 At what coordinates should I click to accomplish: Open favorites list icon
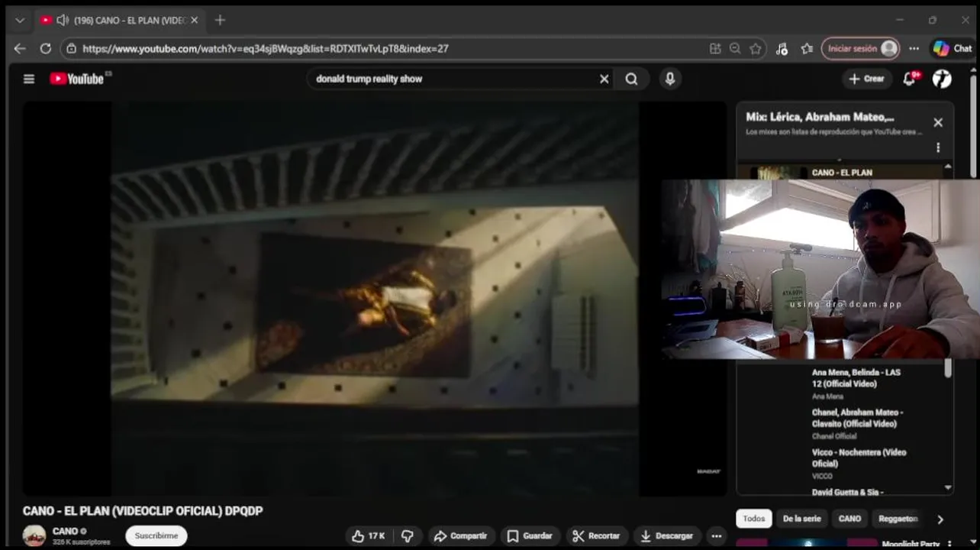[807, 48]
